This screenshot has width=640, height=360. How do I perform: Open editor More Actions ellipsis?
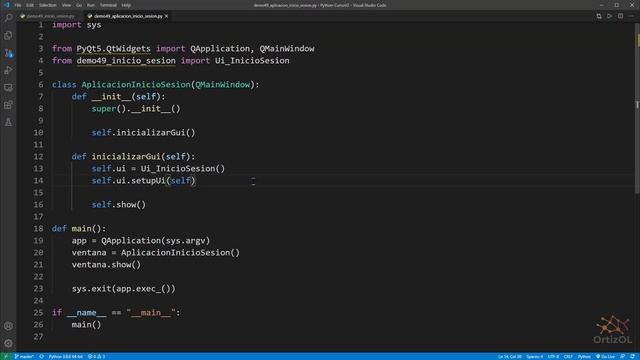point(631,16)
